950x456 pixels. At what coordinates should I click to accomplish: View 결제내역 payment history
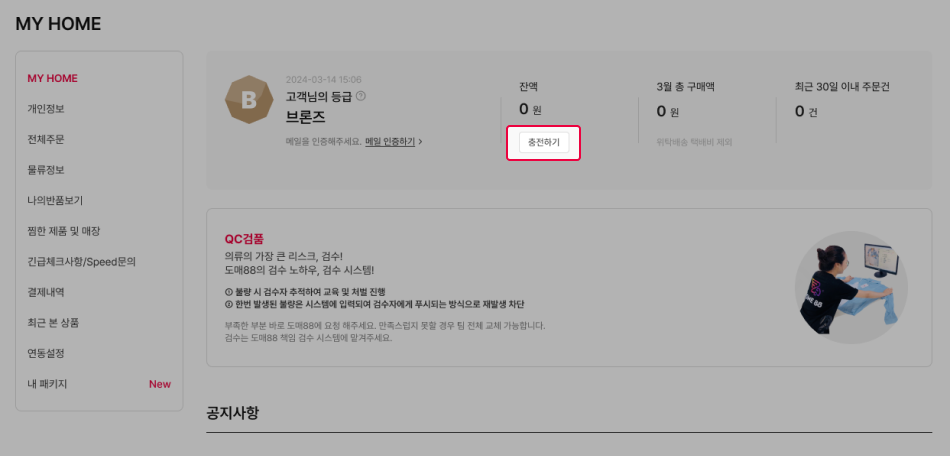[46, 292]
